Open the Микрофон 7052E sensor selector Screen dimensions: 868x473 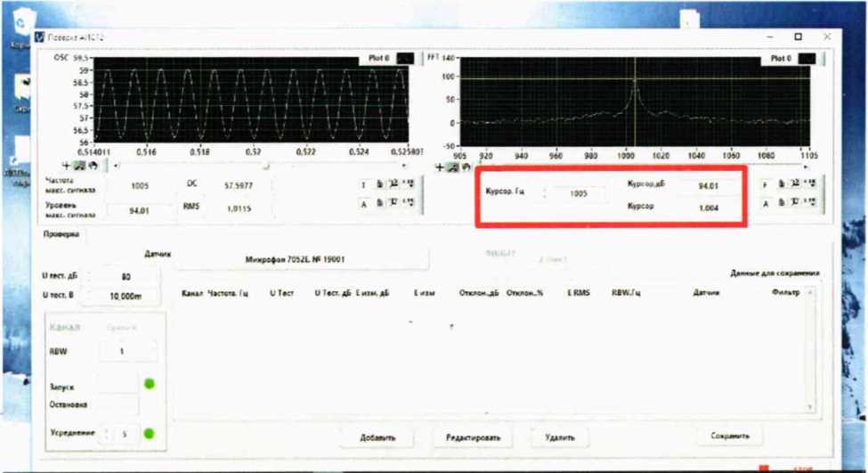pos(301,259)
